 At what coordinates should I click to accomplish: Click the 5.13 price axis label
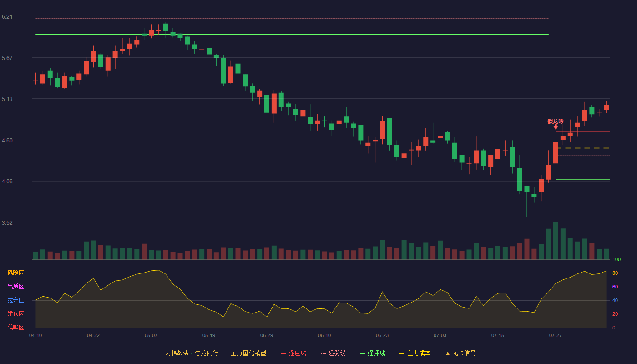(7, 99)
